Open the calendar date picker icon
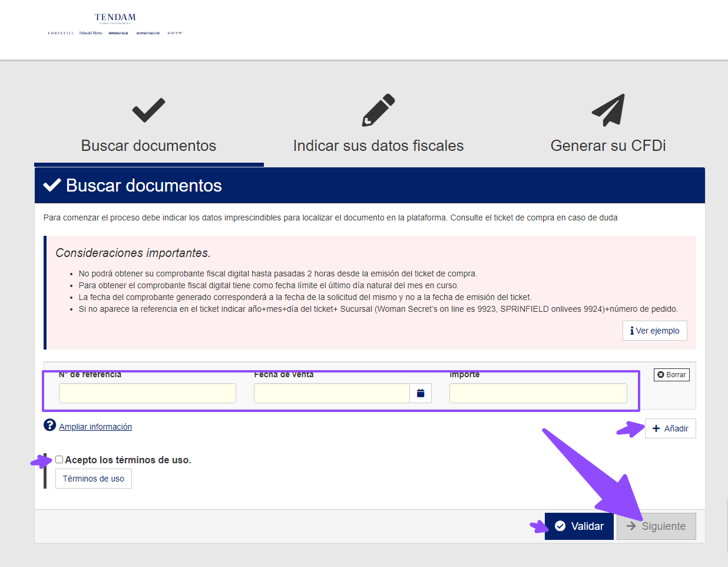Viewport: 728px width, 567px height. 421,393
